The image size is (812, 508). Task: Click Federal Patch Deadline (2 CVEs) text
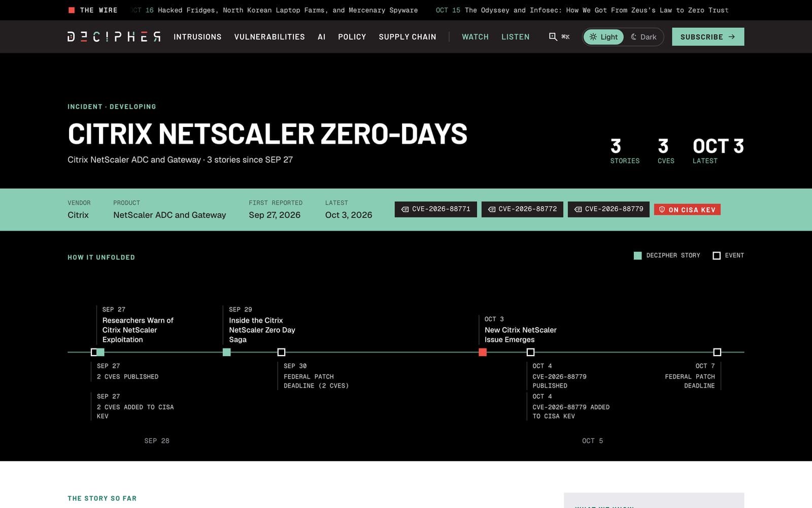(x=316, y=381)
